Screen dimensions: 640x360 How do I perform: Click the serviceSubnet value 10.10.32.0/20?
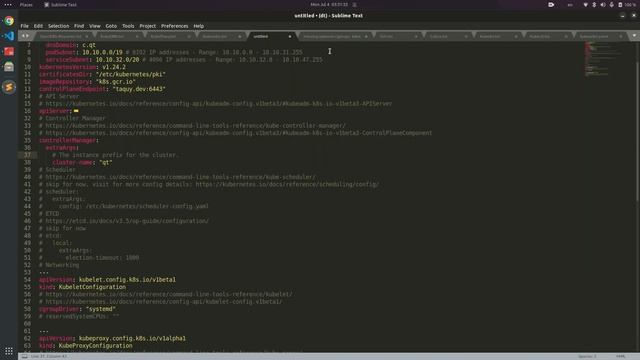(117, 60)
